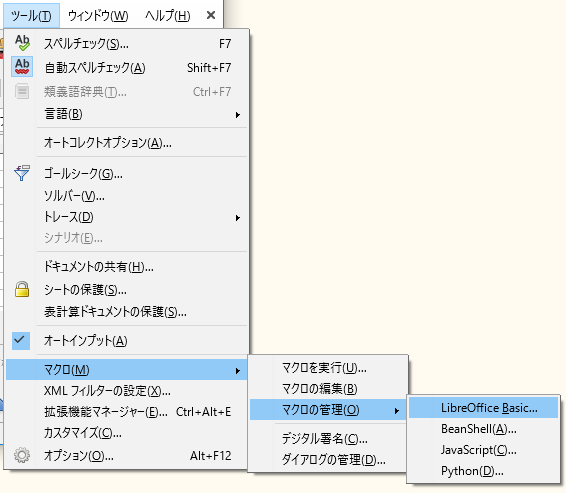Click the goal seek funnel icon

tap(22, 173)
